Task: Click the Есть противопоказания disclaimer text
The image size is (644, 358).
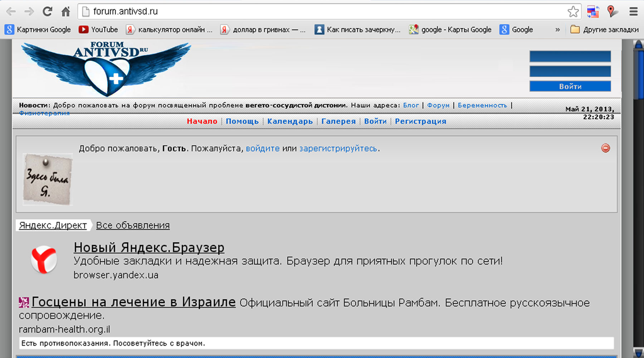Action: [x=113, y=343]
